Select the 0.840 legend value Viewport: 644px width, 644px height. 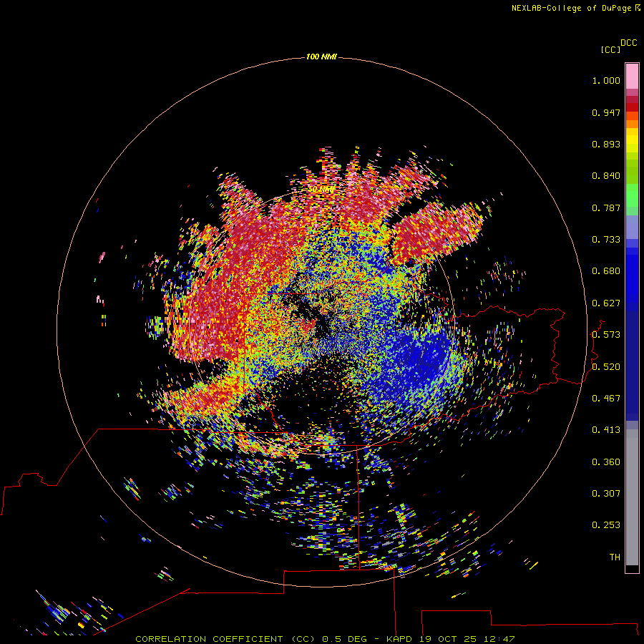click(x=606, y=176)
